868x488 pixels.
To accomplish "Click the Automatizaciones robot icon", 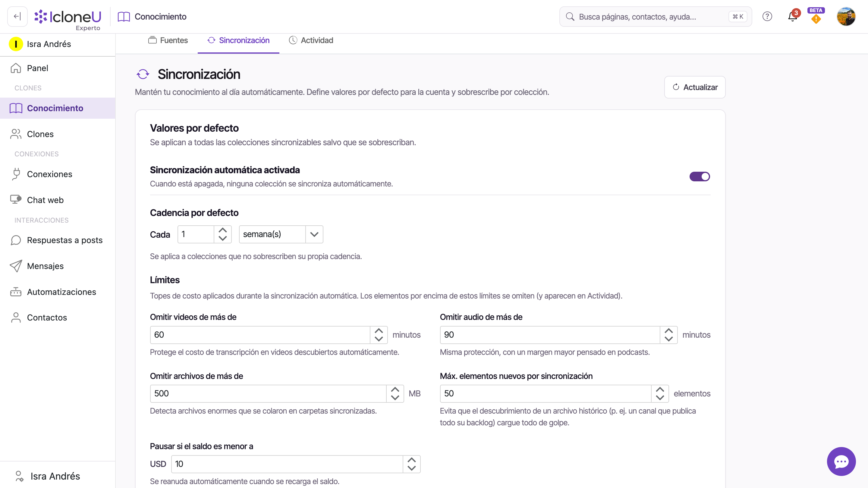I will [x=16, y=292].
